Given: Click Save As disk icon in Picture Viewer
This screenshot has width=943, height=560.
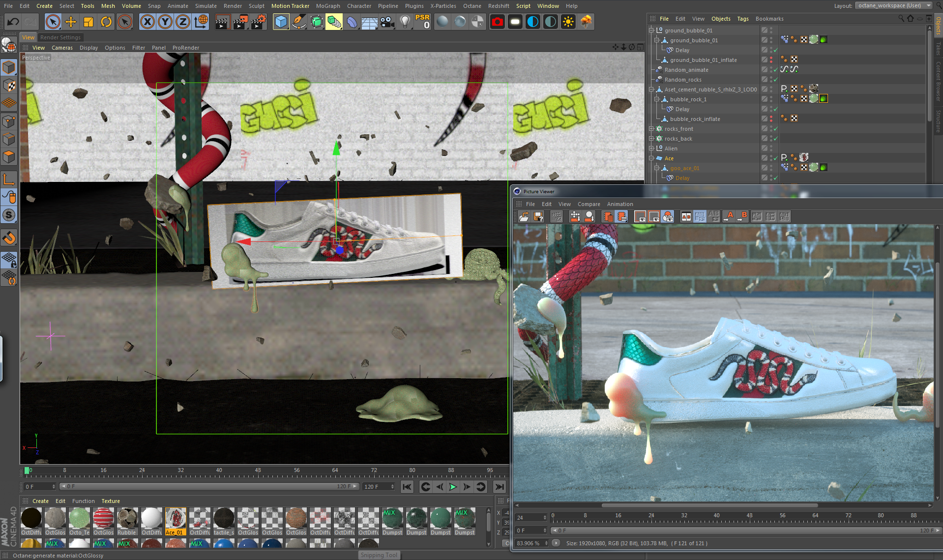Looking at the screenshot, I should coord(538,216).
